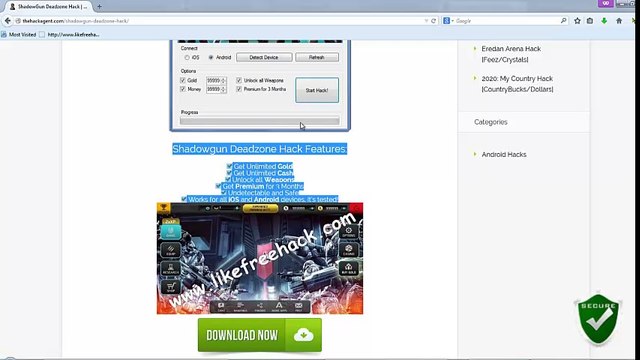
Task: Click the Start Hack! button
Action: click(x=317, y=90)
